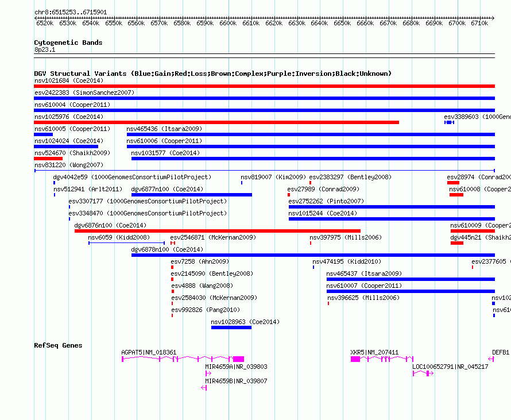Click the MIR4659A arrow glyph

pos(208,373)
